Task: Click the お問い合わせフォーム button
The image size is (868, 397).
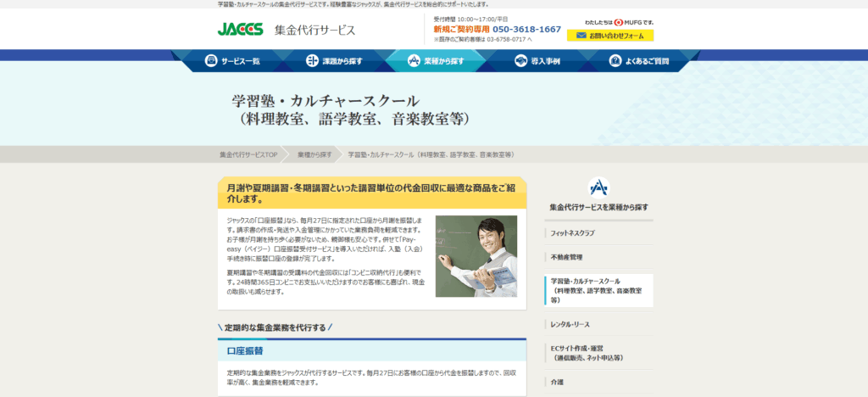Action: coord(610,36)
